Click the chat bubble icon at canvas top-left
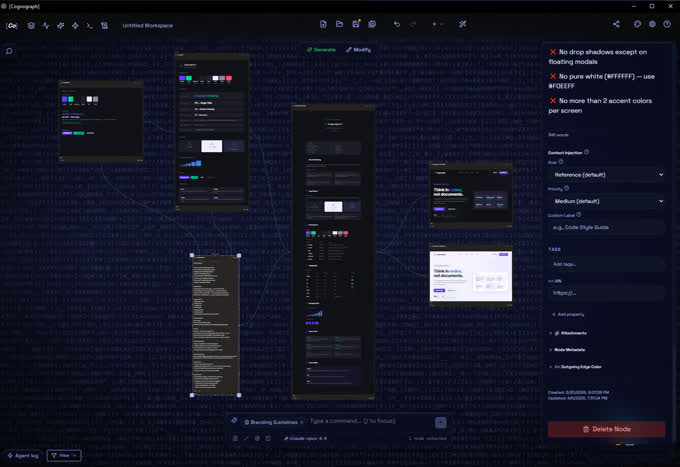 [9, 51]
